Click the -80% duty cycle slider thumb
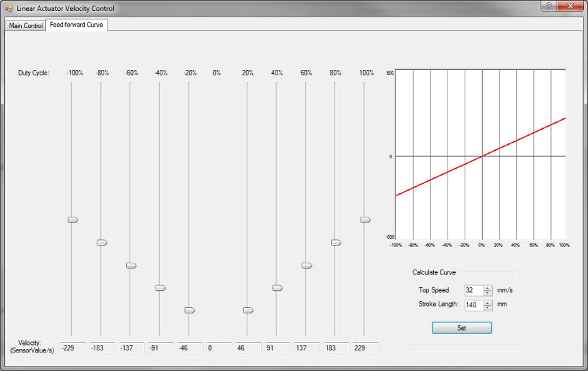The width and height of the screenshot is (588, 371). [102, 243]
